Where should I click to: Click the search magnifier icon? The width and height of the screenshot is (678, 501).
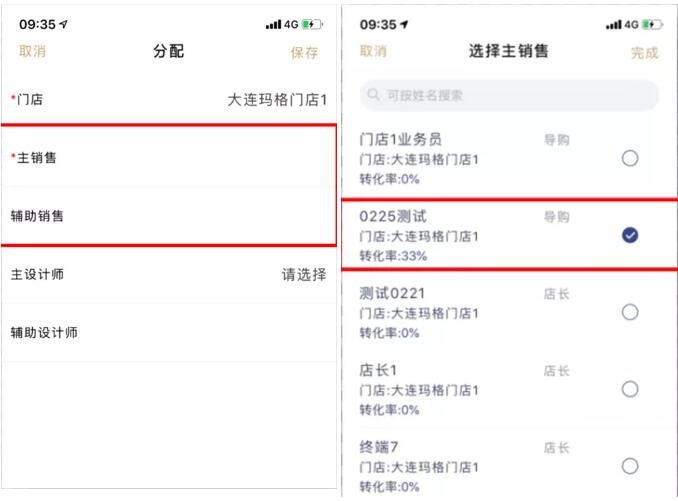tap(373, 94)
